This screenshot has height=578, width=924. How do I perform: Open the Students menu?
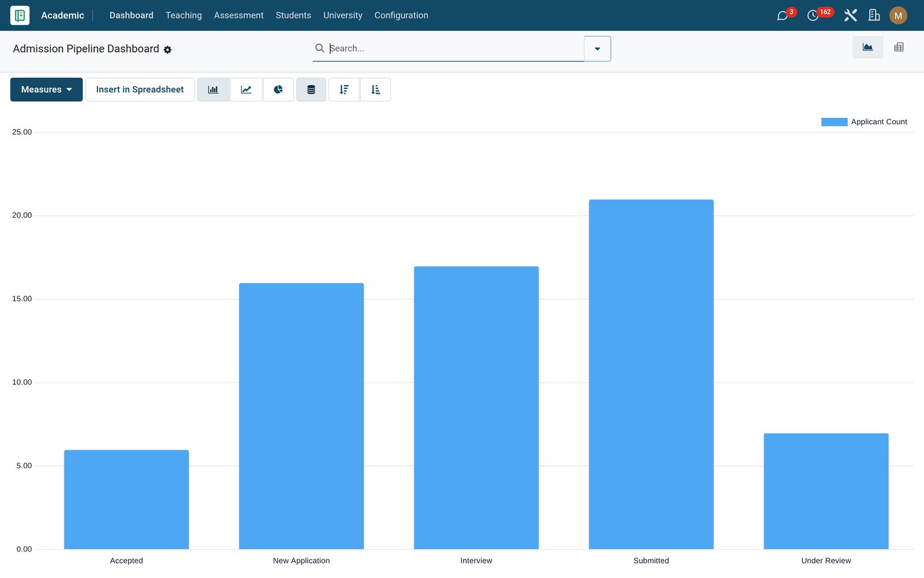pos(293,16)
